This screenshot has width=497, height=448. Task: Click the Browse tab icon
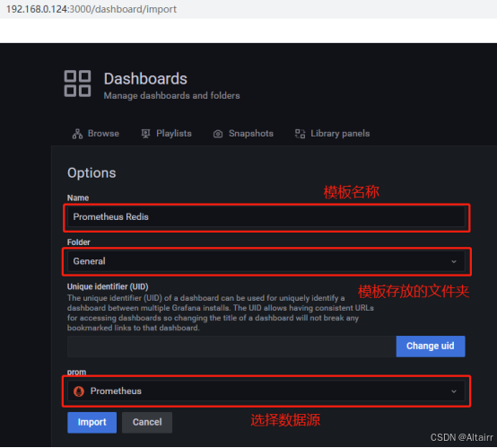tap(77, 134)
